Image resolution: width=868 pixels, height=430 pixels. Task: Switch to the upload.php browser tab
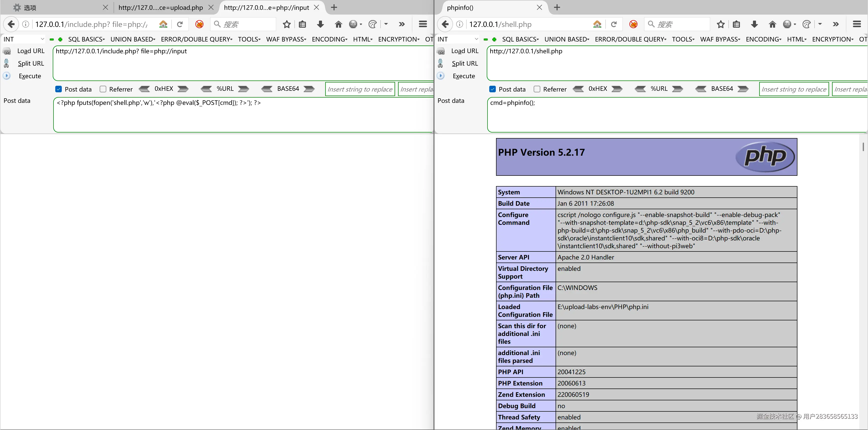[x=160, y=8]
